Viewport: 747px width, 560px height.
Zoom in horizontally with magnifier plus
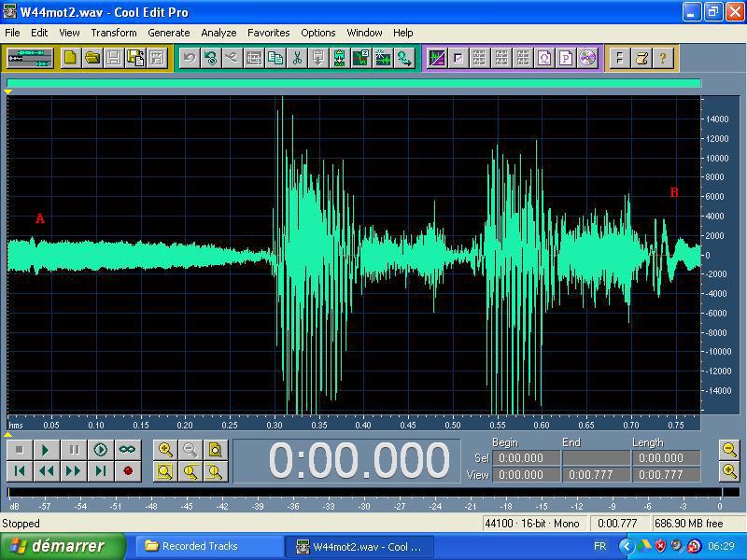coord(165,450)
